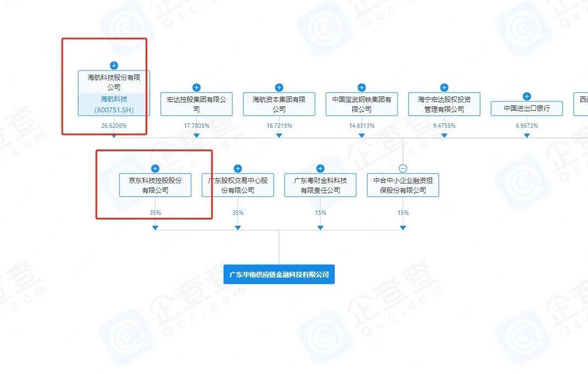Click the 9.4755% shareholding percentage

[x=444, y=126]
